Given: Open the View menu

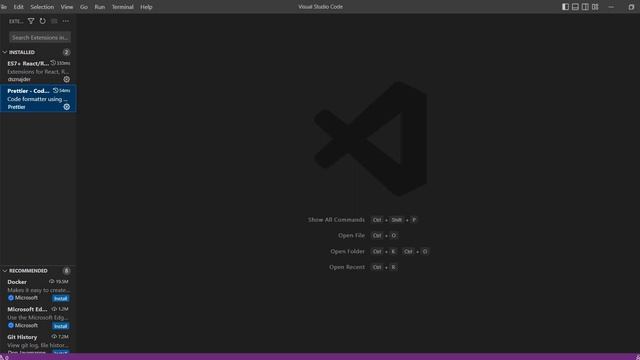Looking at the screenshot, I should pos(67,7).
